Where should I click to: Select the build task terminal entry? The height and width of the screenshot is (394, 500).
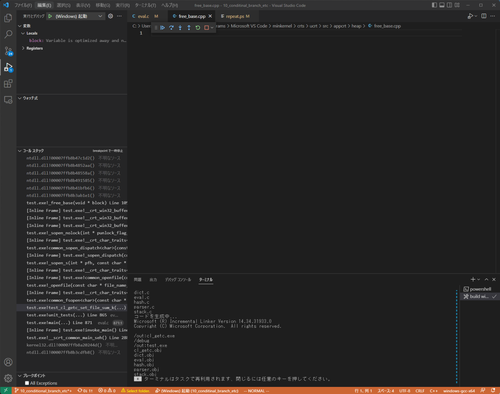click(479, 296)
